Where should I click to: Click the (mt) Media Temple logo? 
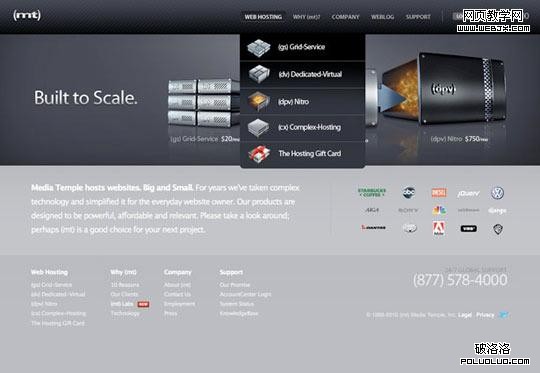(27, 15)
